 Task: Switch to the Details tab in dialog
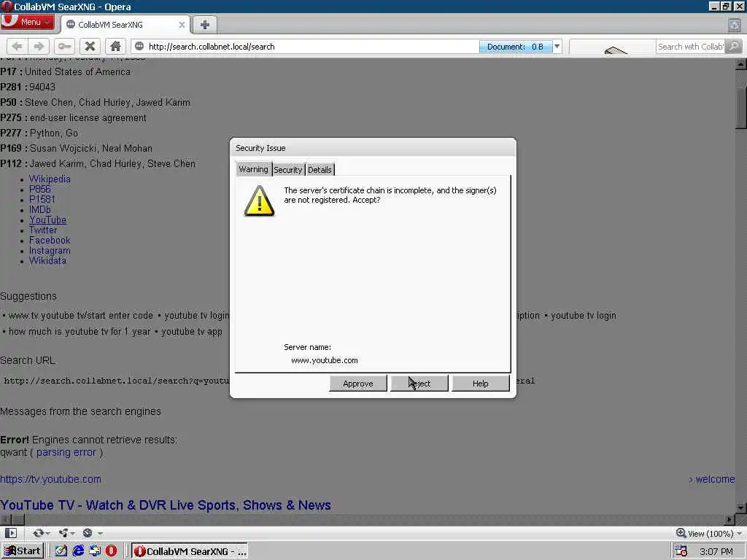click(x=320, y=169)
